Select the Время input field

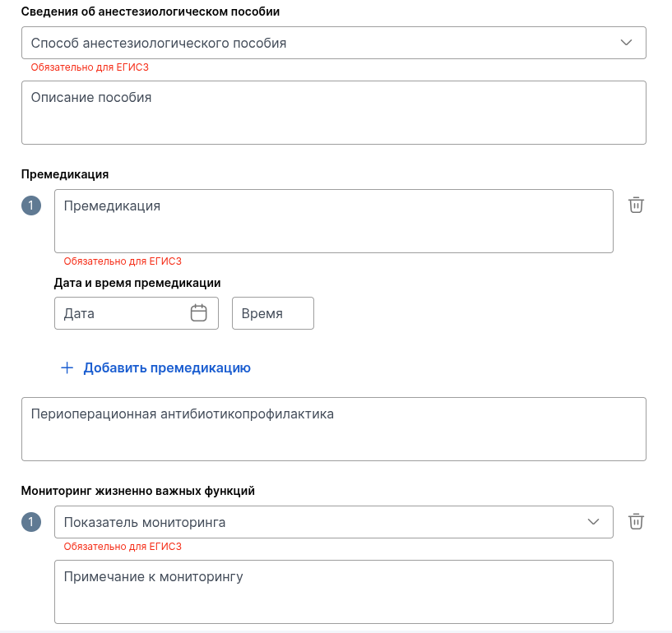[x=273, y=313]
